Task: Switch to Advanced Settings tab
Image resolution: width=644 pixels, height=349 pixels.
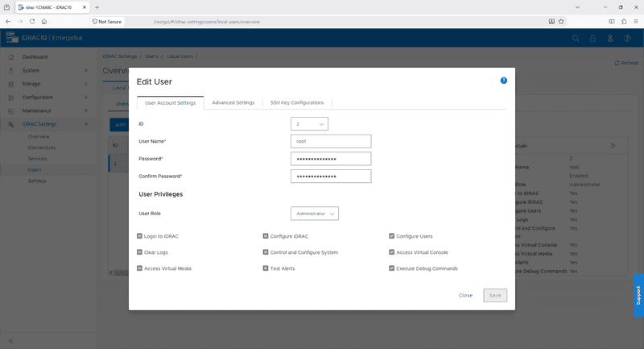Action: pos(233,103)
